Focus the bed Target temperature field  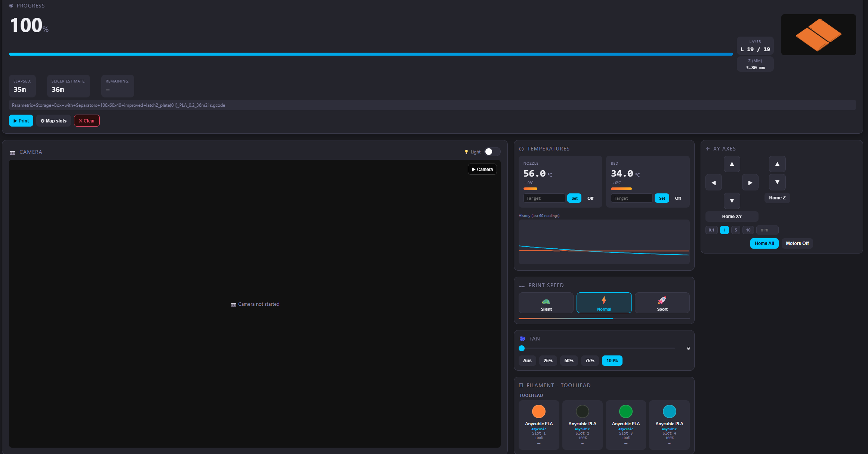(x=631, y=198)
